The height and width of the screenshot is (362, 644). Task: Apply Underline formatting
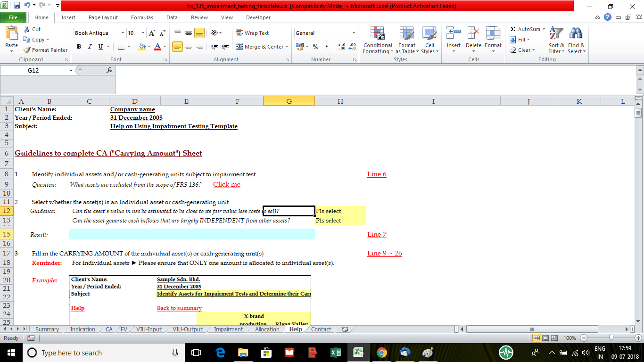[100, 47]
